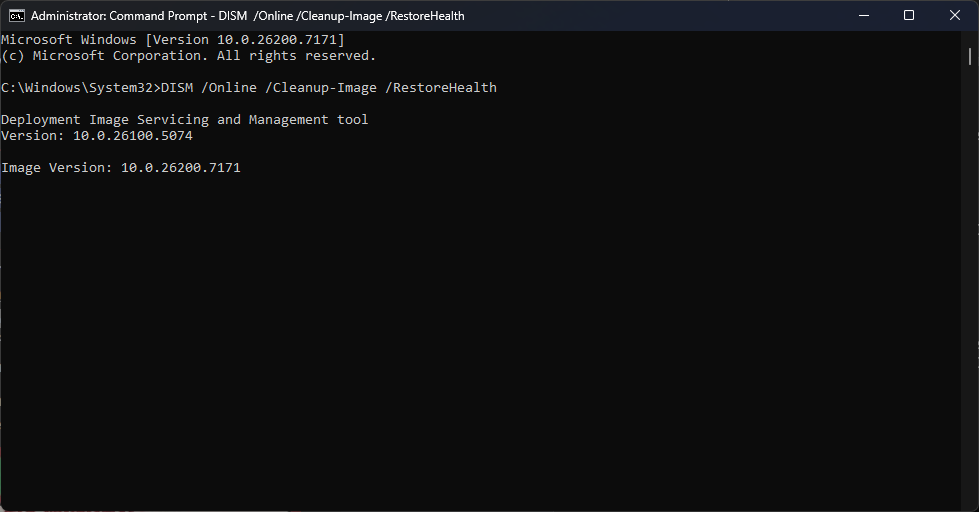Click the '/RestoreHealth' argument in the command
979x512 pixels.
click(x=441, y=88)
